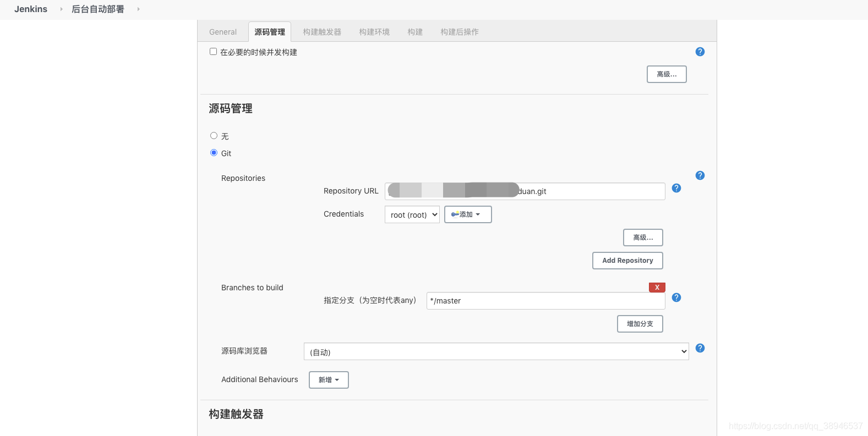Switch to the 源码管理 tab
Image resolution: width=868 pixels, height=436 pixels.
[x=270, y=32]
